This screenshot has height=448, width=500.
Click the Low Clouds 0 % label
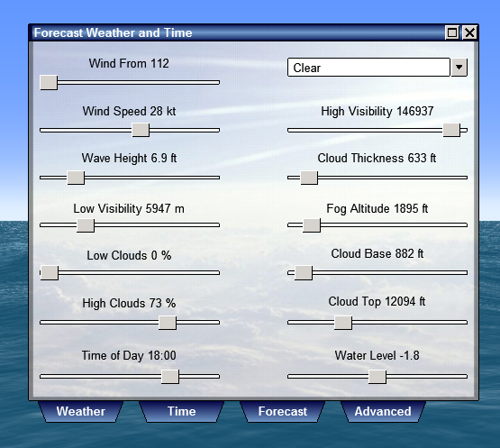point(129,255)
